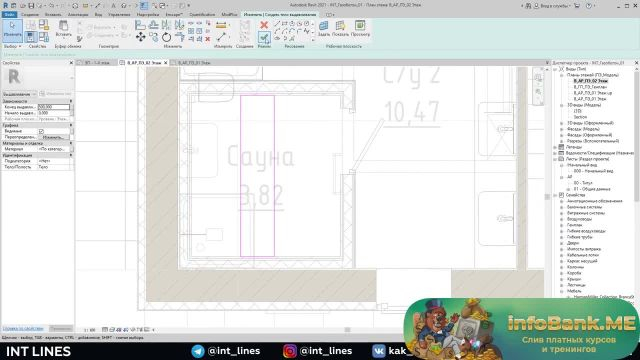Click the extrusion end (Конец выдавливания) value field
This screenshot has width=640, height=360.
[x=53, y=107]
